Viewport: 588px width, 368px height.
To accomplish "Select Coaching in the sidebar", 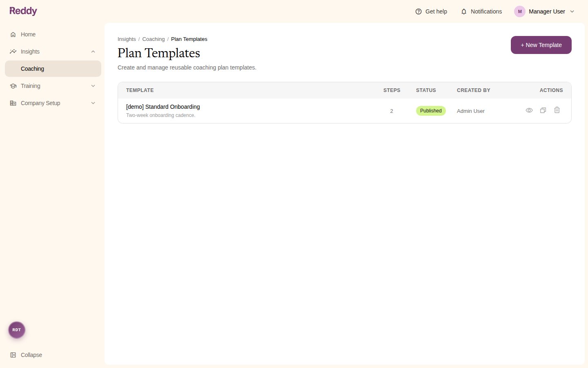I will (53, 69).
